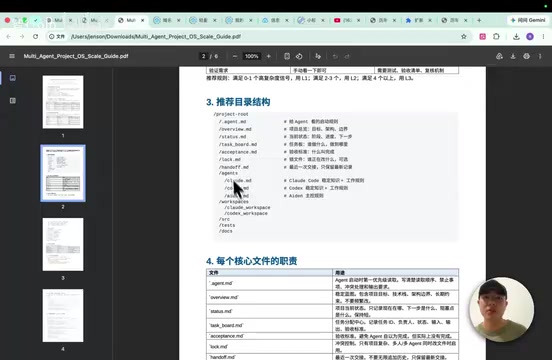Go forward in browser history

coord(22,37)
